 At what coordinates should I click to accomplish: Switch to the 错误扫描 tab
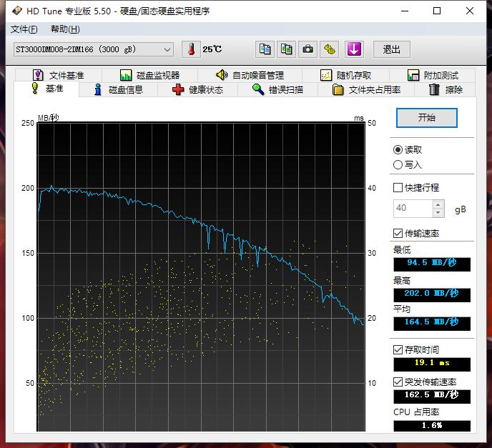tap(277, 89)
